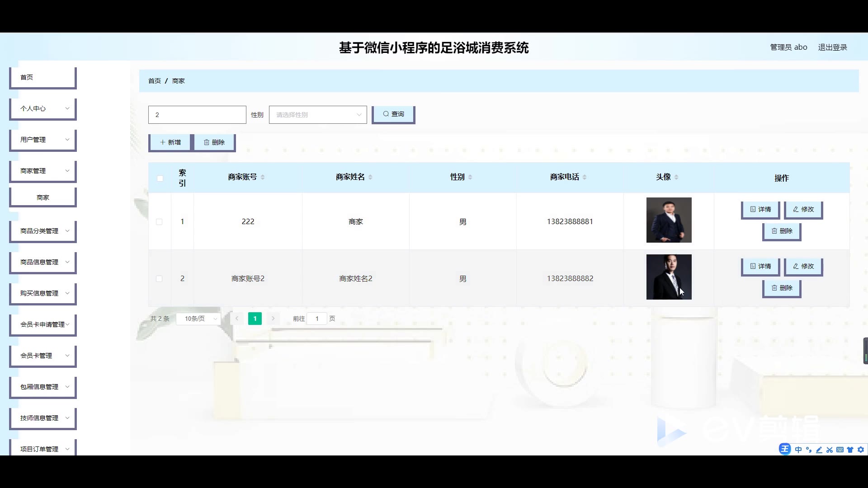Open the 10条/页 page size dropdown

pyautogui.click(x=198, y=319)
